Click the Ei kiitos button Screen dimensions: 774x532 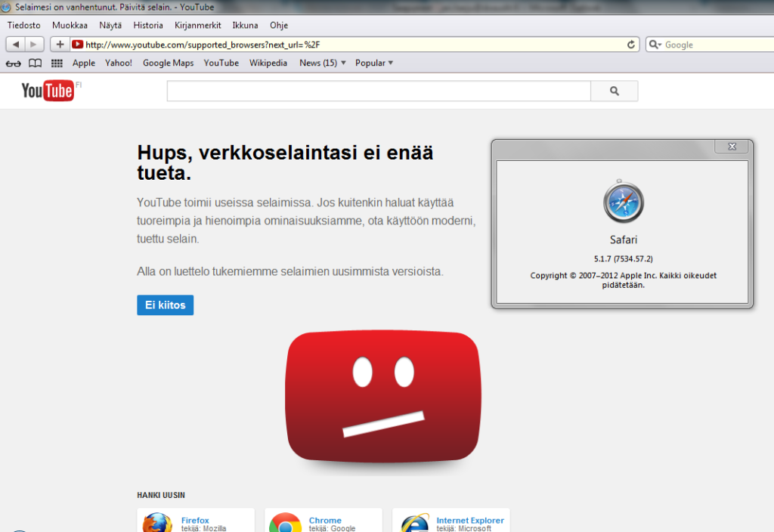[165, 305]
